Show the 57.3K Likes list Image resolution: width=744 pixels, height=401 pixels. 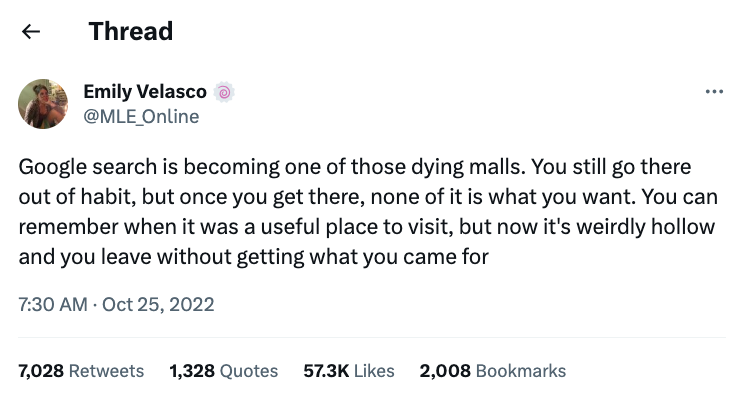point(349,371)
